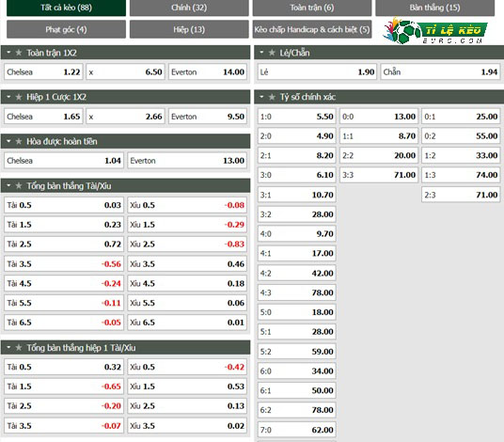504x442 pixels.
Task: Click the Tỉ Lệ Kèo soccer ball logo
Action: (435, 31)
